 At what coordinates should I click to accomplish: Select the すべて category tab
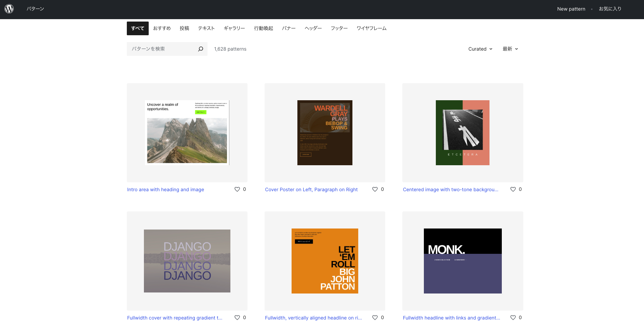[x=138, y=28]
